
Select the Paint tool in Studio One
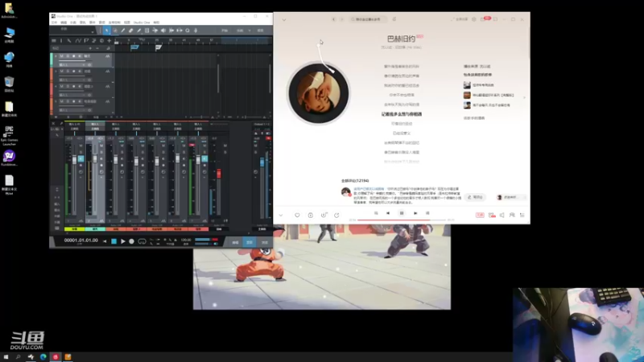pyautogui.click(x=138, y=31)
